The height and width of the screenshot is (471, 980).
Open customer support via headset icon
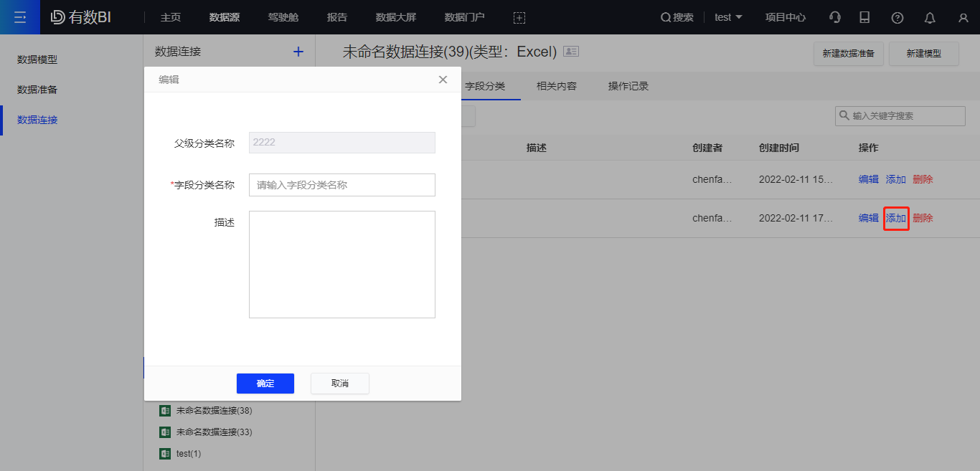[x=834, y=16]
